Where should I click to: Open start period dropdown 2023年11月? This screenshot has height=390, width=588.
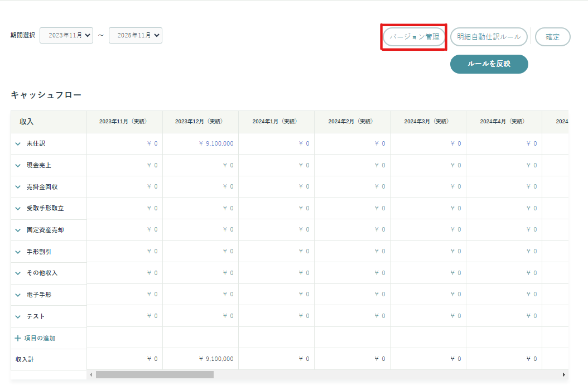pos(66,35)
